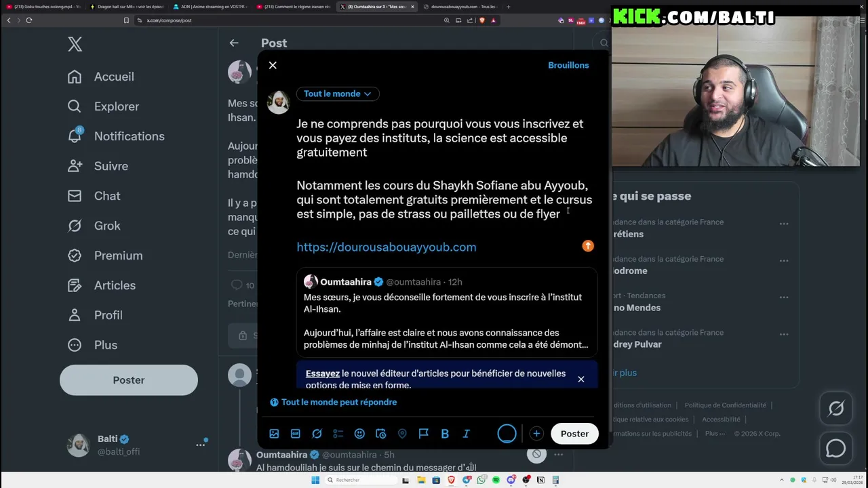This screenshot has height=488, width=868.
Task: Add a poll to the post
Action: pos(338,434)
